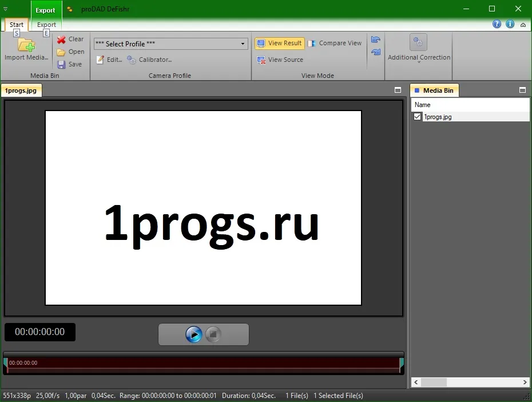Play the preview video

(194, 334)
